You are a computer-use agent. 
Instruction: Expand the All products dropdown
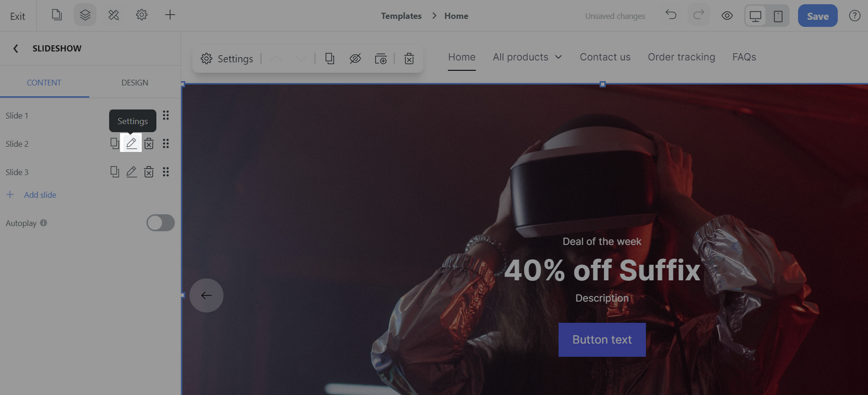point(527,57)
